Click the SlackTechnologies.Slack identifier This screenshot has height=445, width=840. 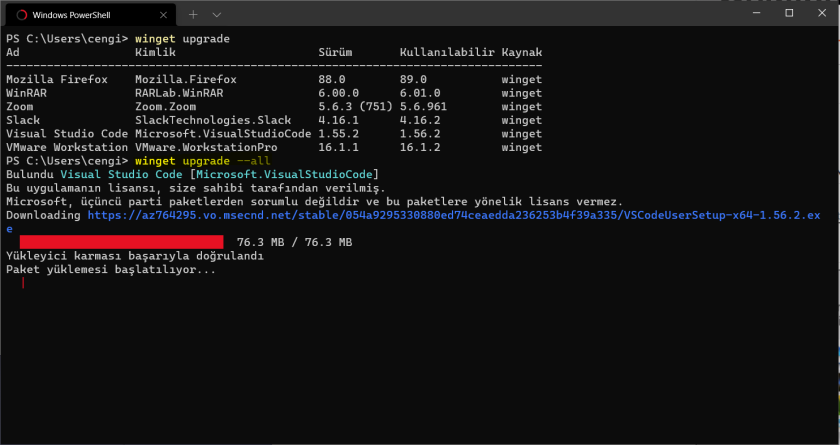213,120
